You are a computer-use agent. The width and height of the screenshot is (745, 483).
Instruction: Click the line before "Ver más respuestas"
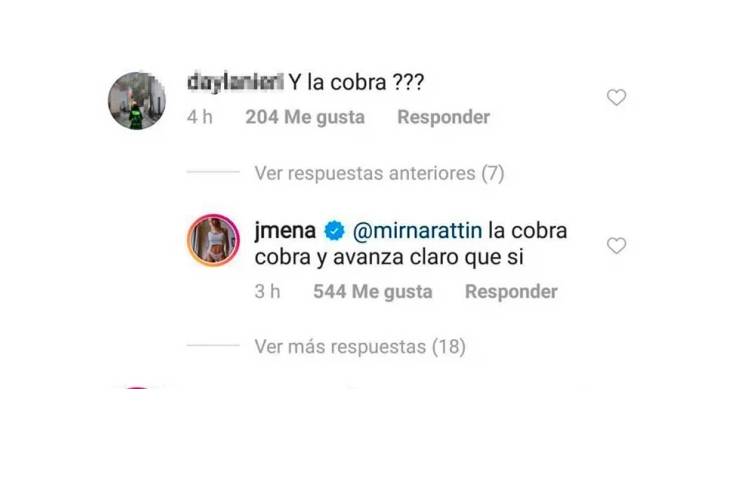click(213, 346)
